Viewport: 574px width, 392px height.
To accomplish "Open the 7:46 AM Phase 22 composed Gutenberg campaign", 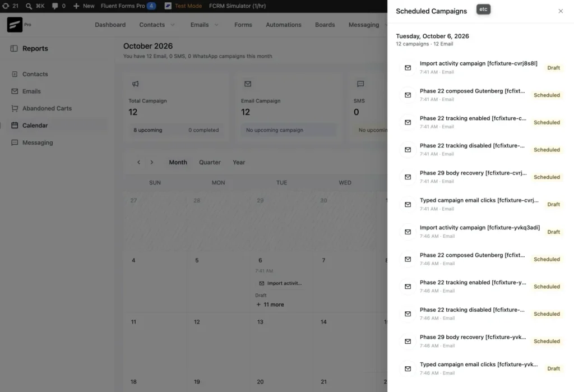I will click(x=480, y=259).
